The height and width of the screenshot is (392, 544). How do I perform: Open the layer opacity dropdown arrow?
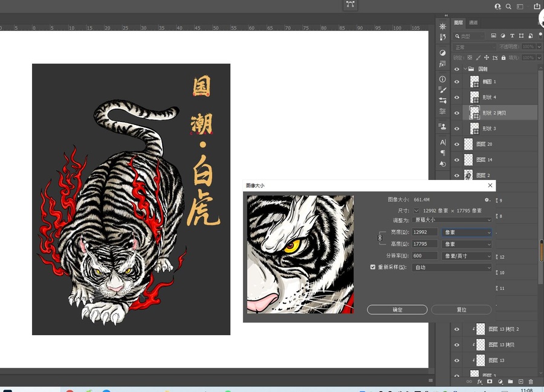click(x=539, y=47)
